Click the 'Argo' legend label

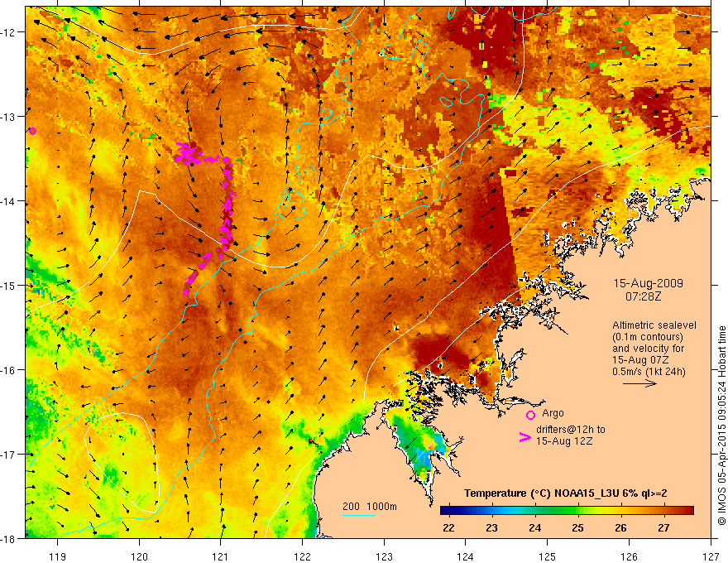[x=553, y=413]
